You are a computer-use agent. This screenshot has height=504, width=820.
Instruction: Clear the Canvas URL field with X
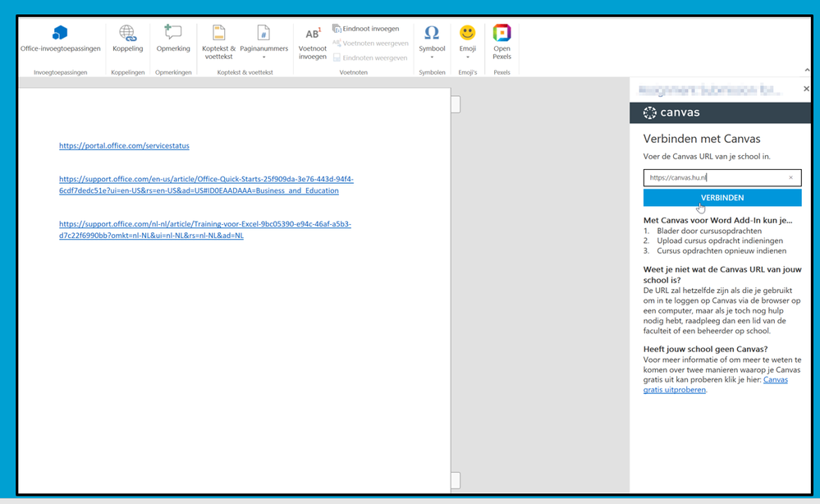click(x=791, y=177)
